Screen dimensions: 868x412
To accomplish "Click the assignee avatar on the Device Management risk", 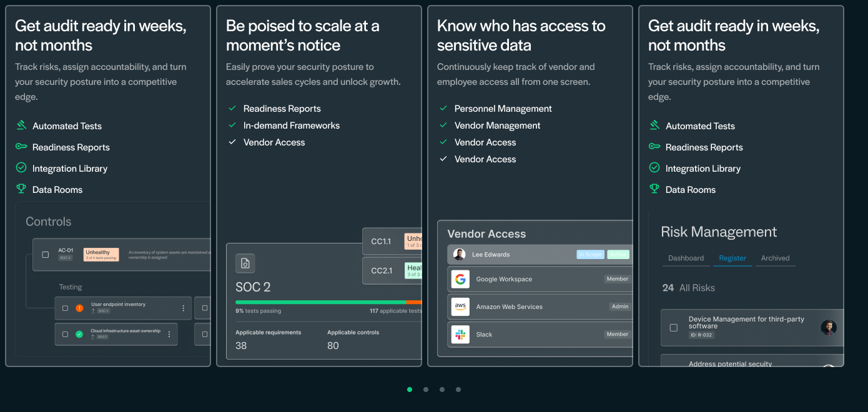I will coord(829,328).
